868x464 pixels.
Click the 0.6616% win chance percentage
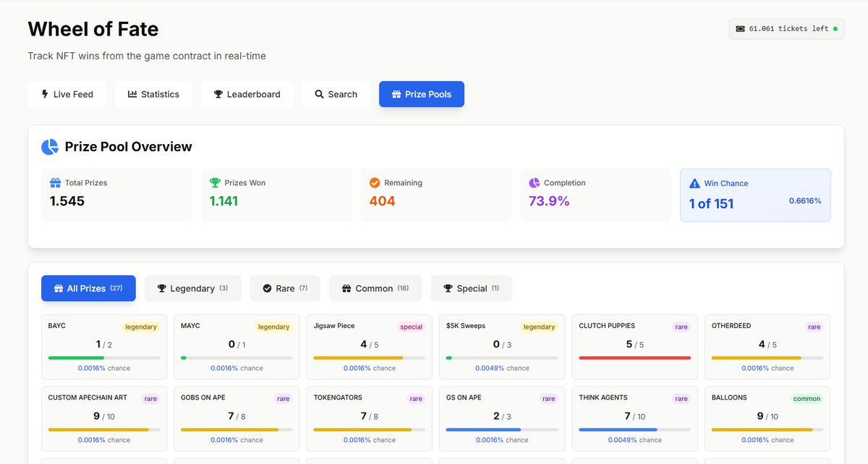click(x=805, y=201)
